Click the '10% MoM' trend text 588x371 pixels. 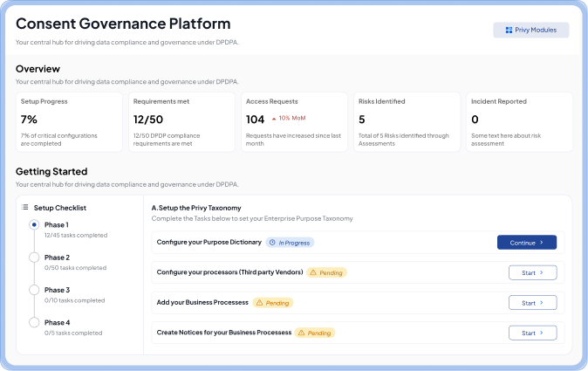(x=292, y=118)
